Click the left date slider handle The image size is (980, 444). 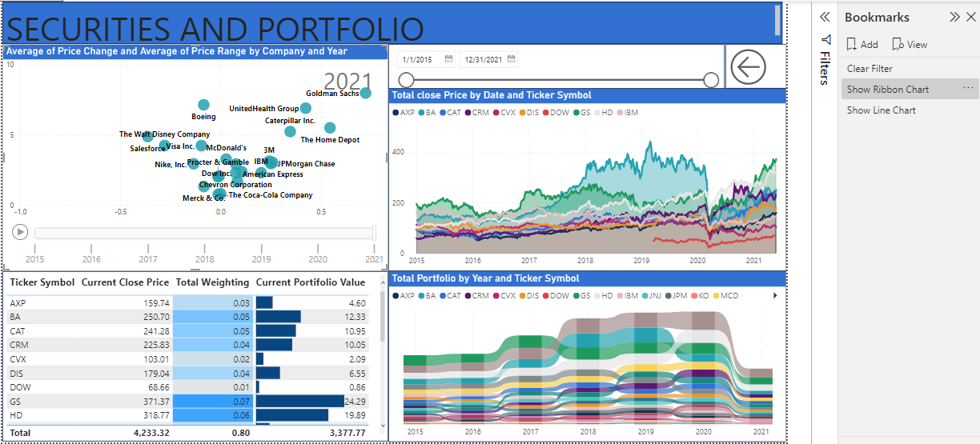tap(407, 80)
